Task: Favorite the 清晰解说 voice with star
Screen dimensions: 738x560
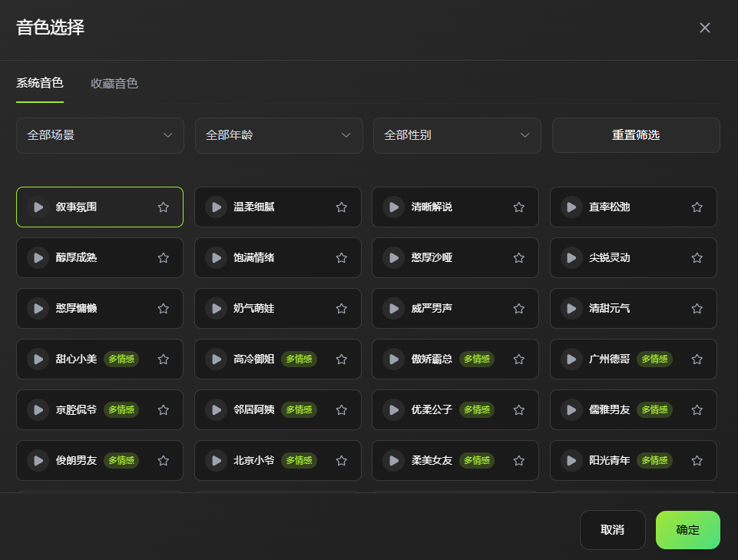Action: pyautogui.click(x=519, y=207)
